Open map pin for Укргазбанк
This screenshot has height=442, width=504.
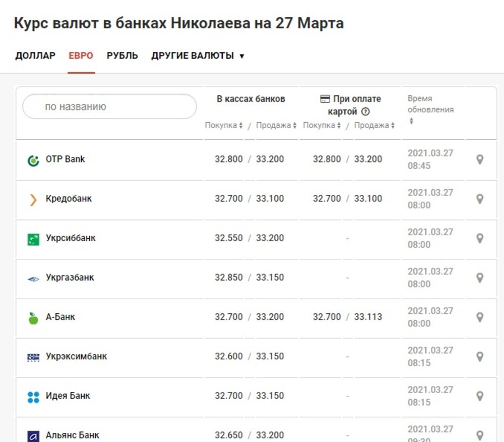[x=480, y=278]
